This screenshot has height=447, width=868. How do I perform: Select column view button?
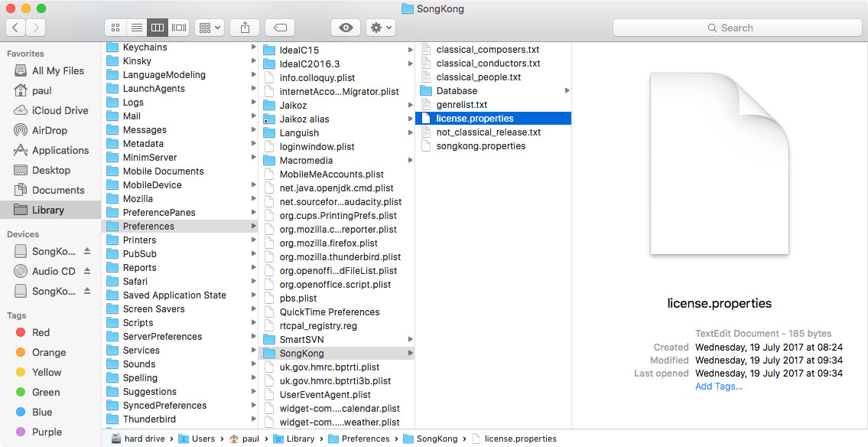point(158,28)
